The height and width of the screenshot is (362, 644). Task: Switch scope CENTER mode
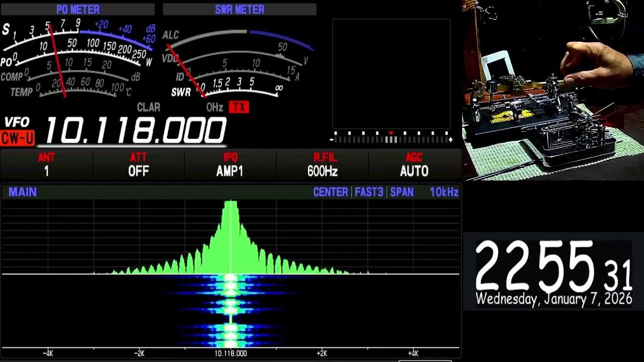331,192
